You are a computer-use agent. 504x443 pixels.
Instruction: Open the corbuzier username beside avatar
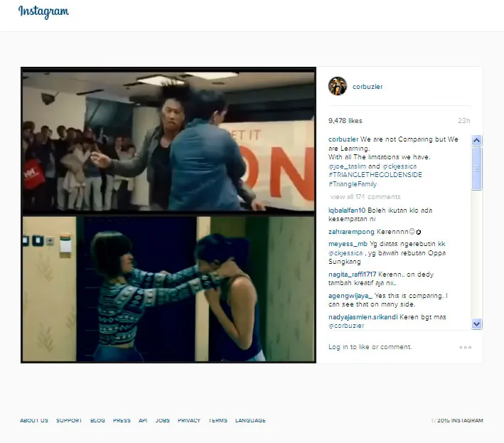[368, 87]
